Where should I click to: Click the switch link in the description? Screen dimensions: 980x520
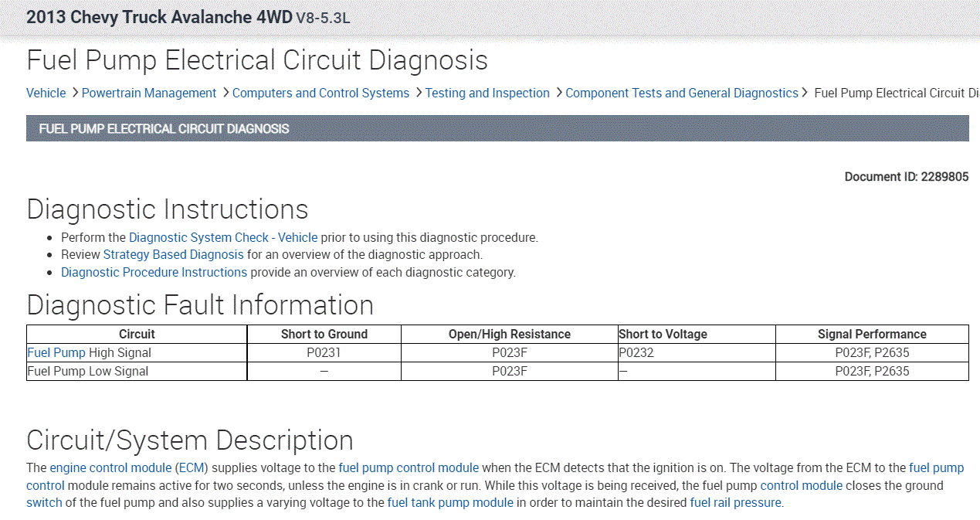[44, 502]
